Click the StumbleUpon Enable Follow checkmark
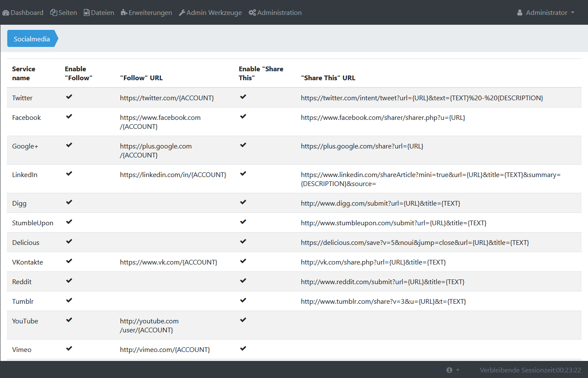 click(69, 222)
